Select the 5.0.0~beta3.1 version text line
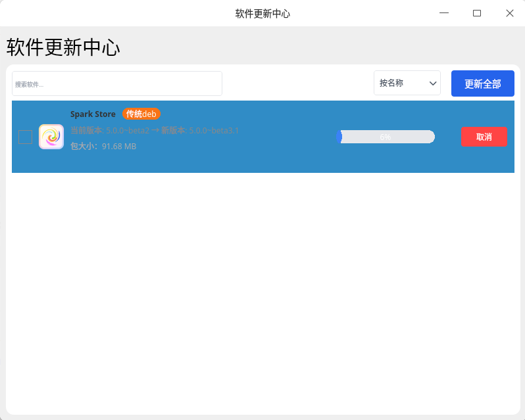 155,130
